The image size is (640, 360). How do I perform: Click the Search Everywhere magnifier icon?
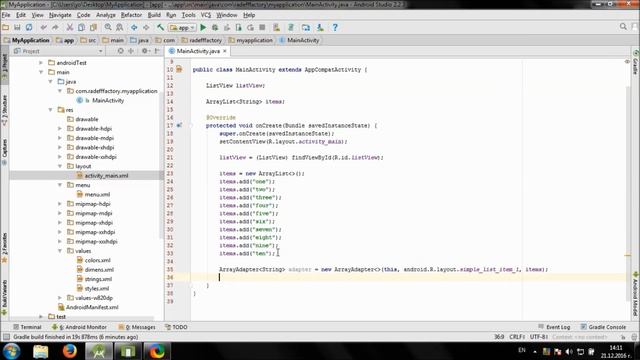pyautogui.click(x=623, y=27)
